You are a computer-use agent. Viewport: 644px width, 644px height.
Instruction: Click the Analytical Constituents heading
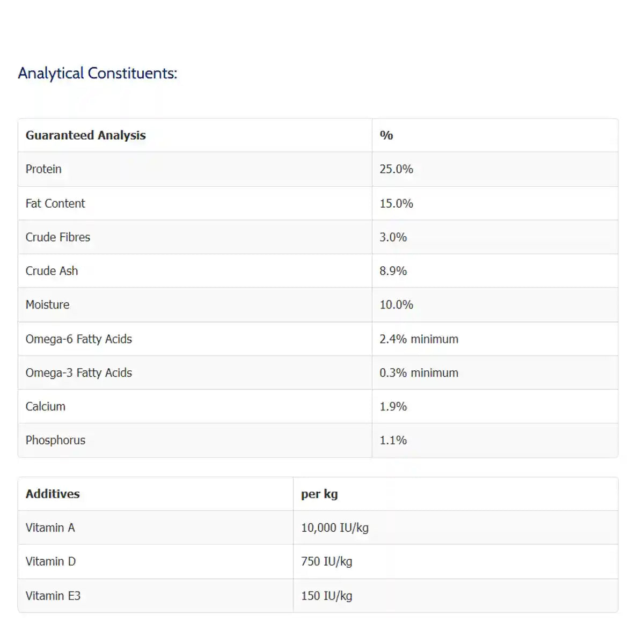click(x=97, y=73)
